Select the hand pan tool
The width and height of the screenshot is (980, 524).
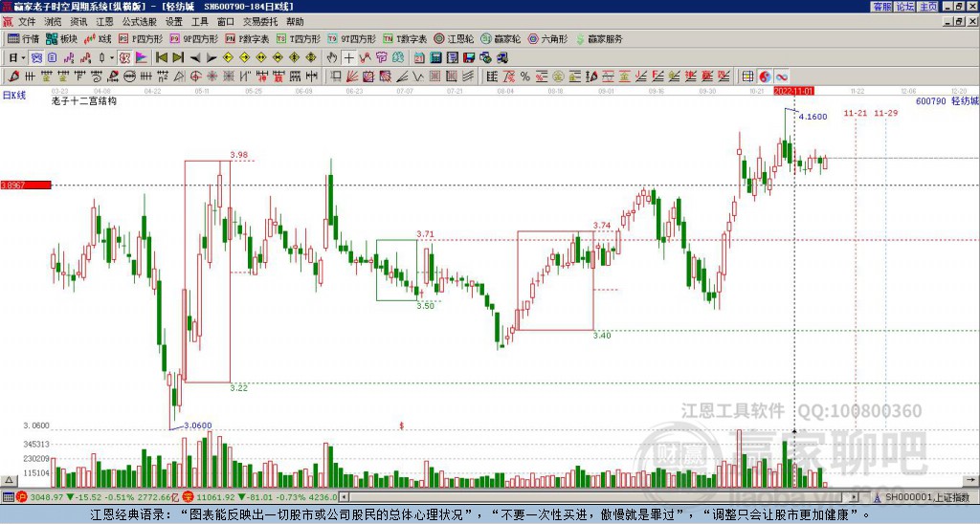point(332,57)
